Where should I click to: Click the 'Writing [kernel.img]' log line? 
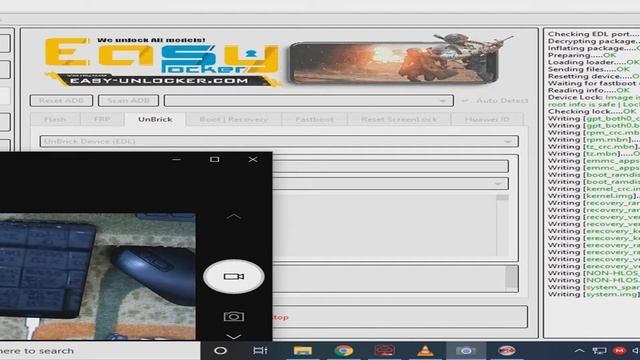(593, 196)
